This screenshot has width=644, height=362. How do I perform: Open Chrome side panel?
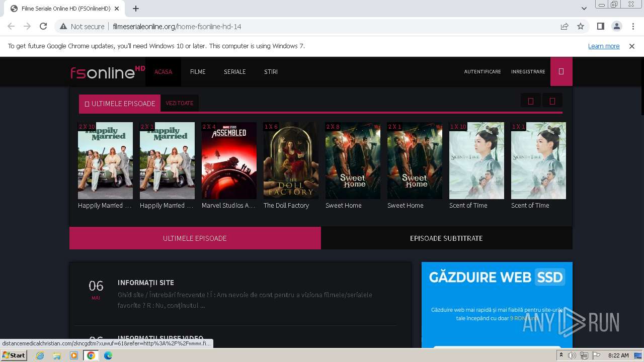click(600, 26)
